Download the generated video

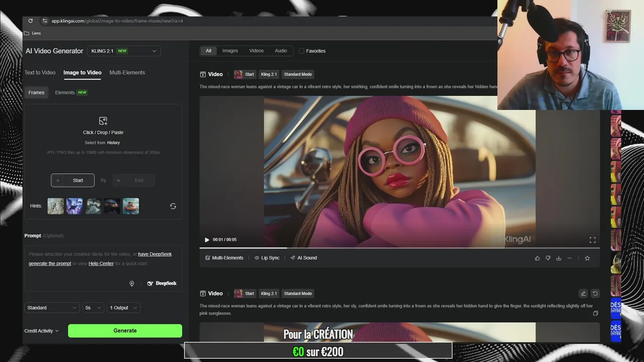pyautogui.click(x=558, y=258)
